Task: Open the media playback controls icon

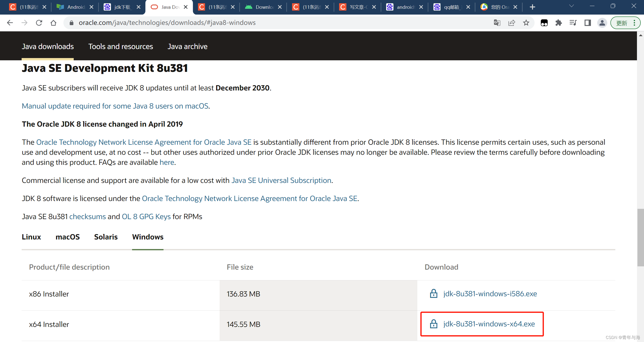Action: tap(573, 23)
